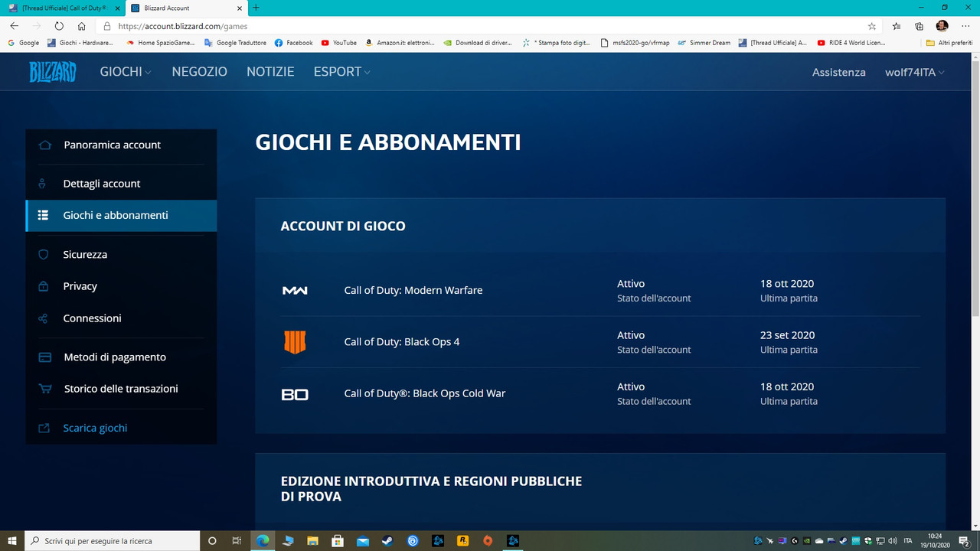Select Call of Duty®: Black Ops Cold War
Viewport: 980px width, 551px height.
425,393
